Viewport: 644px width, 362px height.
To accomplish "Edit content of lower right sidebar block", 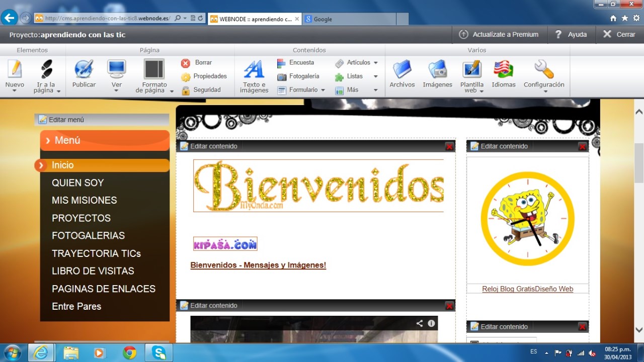I will (499, 327).
